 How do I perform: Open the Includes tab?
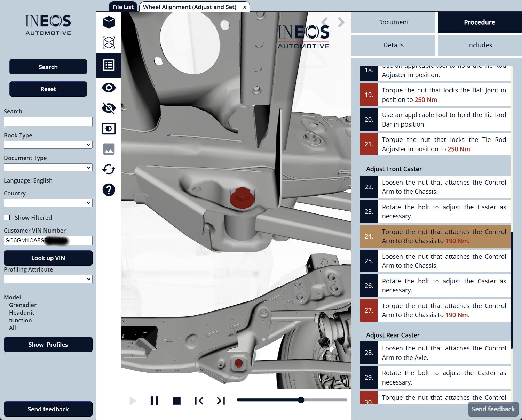[x=479, y=45]
